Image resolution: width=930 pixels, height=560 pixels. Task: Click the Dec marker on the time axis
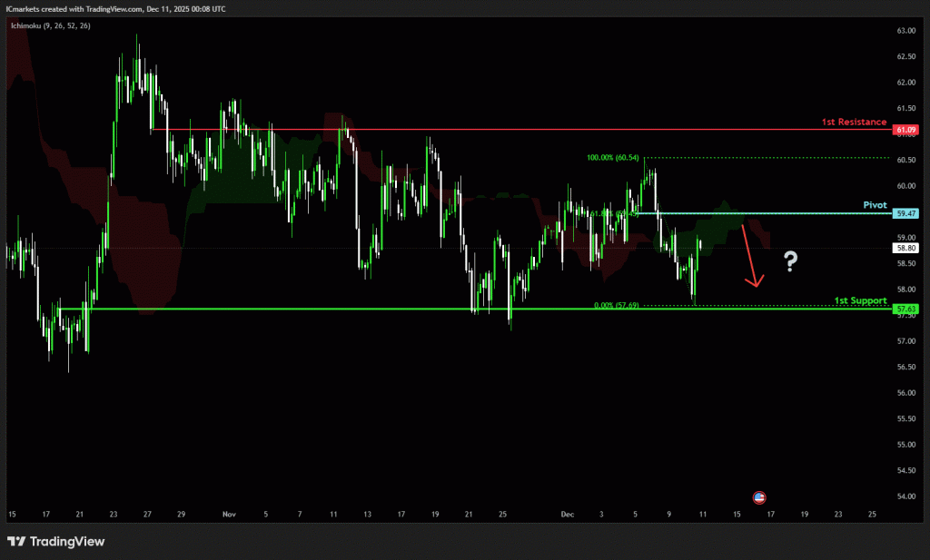click(568, 514)
